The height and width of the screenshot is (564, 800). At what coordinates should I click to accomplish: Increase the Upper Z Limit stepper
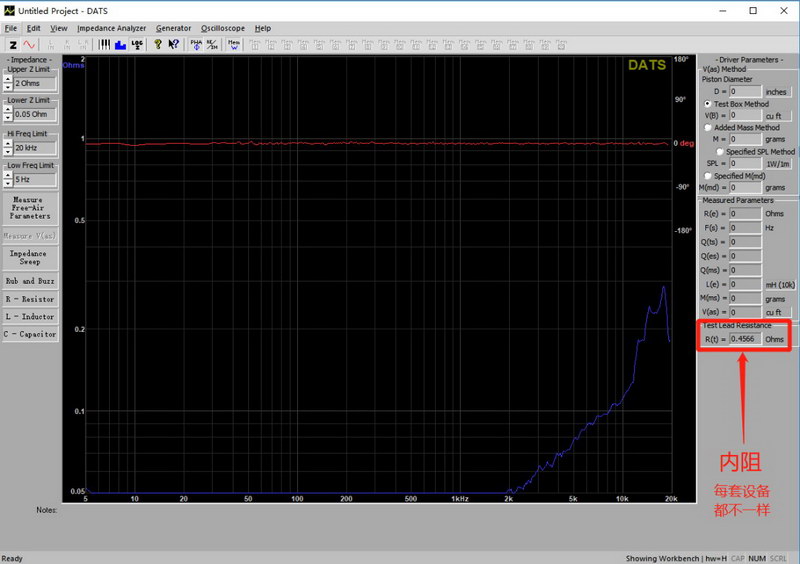(x=8, y=79)
